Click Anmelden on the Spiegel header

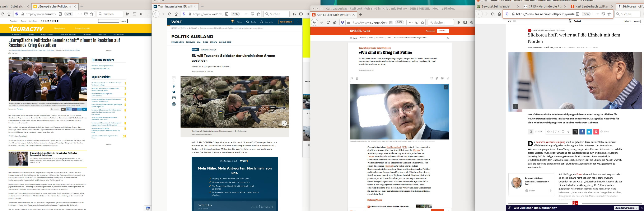[443, 31]
